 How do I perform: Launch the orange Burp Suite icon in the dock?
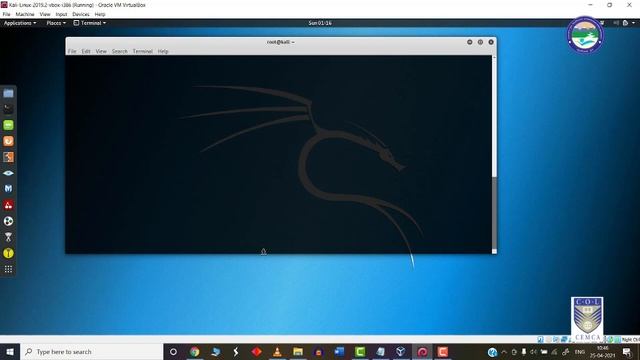tap(8, 141)
